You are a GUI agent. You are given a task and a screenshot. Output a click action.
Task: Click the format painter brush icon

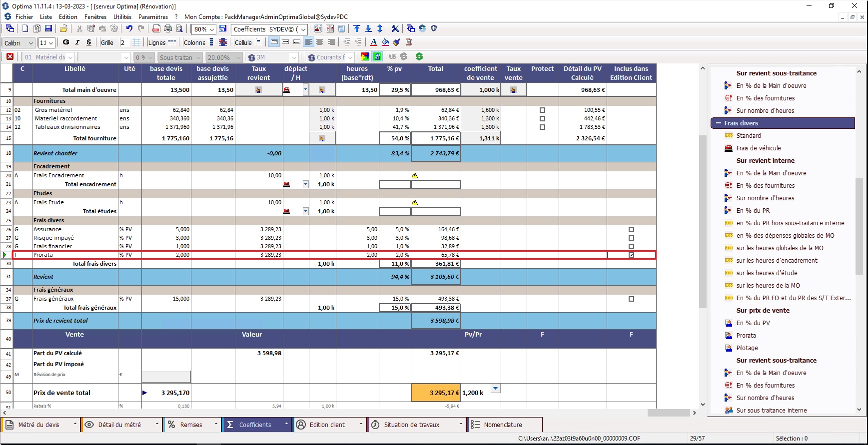pyautogui.click(x=397, y=42)
